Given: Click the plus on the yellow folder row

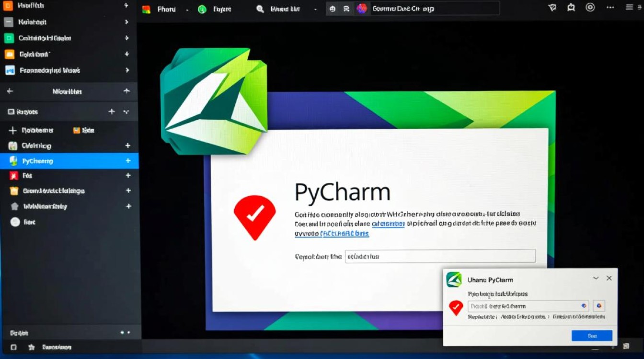Looking at the screenshot, I should tap(128, 191).
